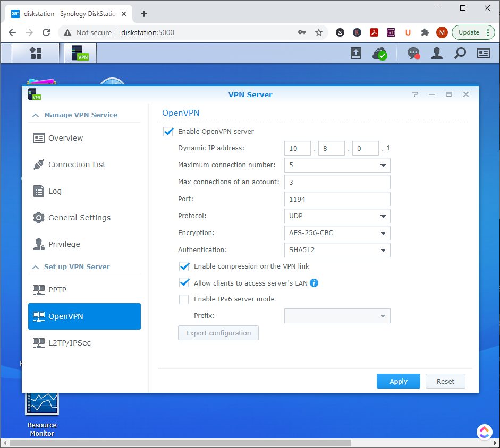Select the diskstation Synology browser tab
500x448 pixels.
[x=69, y=14]
